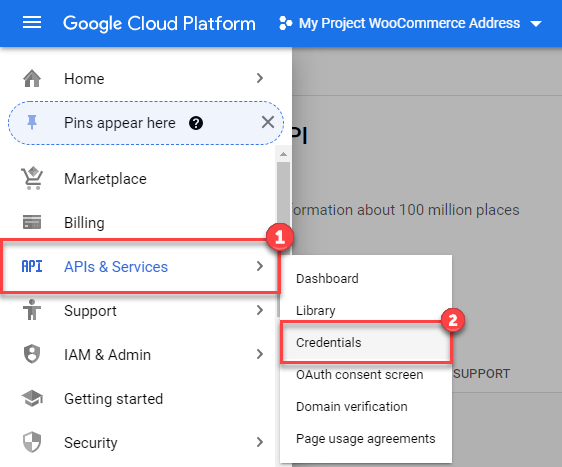Select Domain verification in submenu
This screenshot has width=562, height=467.
click(366, 406)
